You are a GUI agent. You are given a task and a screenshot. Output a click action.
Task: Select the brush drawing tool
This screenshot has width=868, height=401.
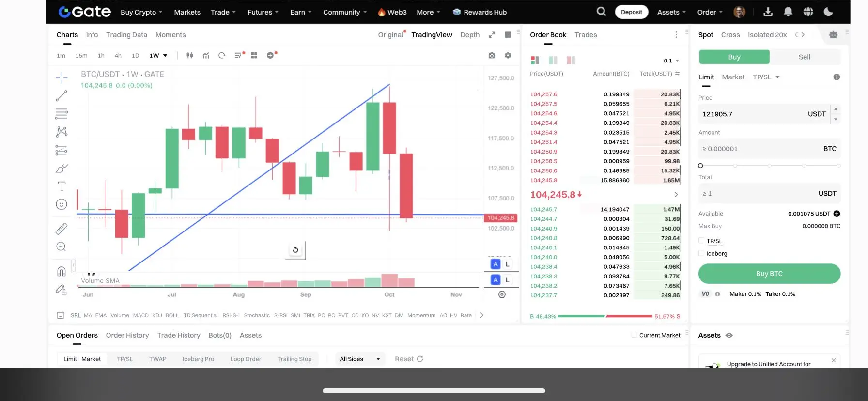[x=62, y=169]
